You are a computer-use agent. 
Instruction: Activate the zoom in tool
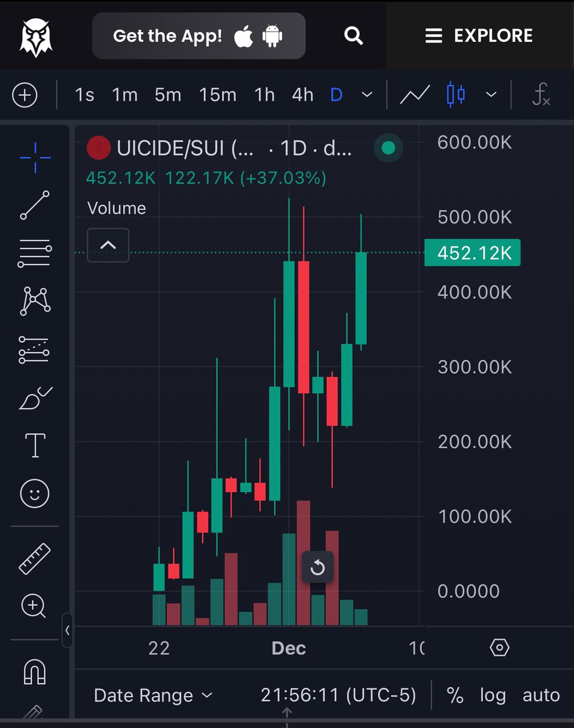click(33, 606)
